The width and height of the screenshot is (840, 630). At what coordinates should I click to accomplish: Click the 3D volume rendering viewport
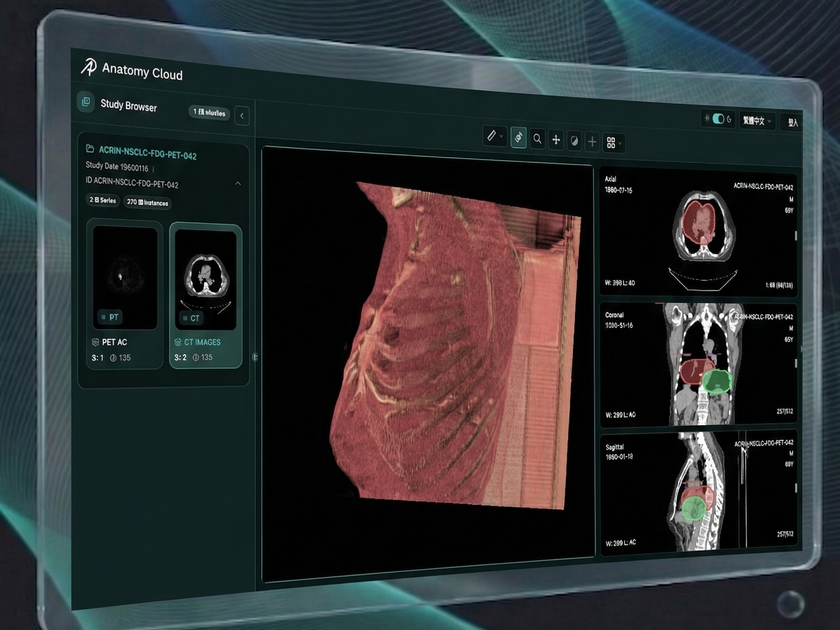(428, 363)
